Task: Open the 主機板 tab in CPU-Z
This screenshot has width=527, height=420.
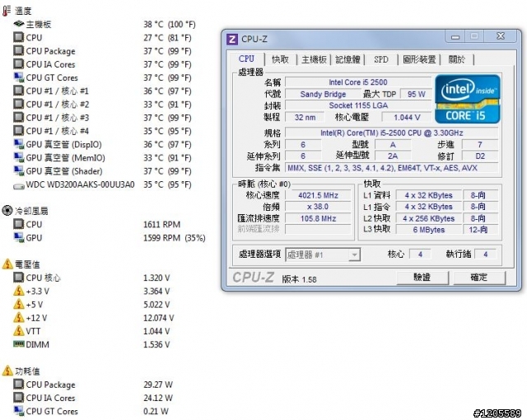Action: [x=314, y=59]
